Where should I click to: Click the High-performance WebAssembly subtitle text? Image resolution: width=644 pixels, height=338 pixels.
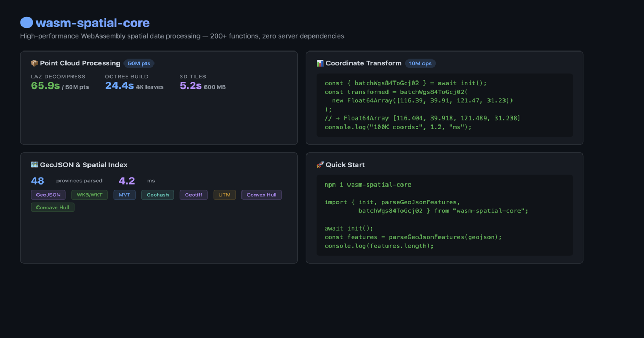click(182, 36)
